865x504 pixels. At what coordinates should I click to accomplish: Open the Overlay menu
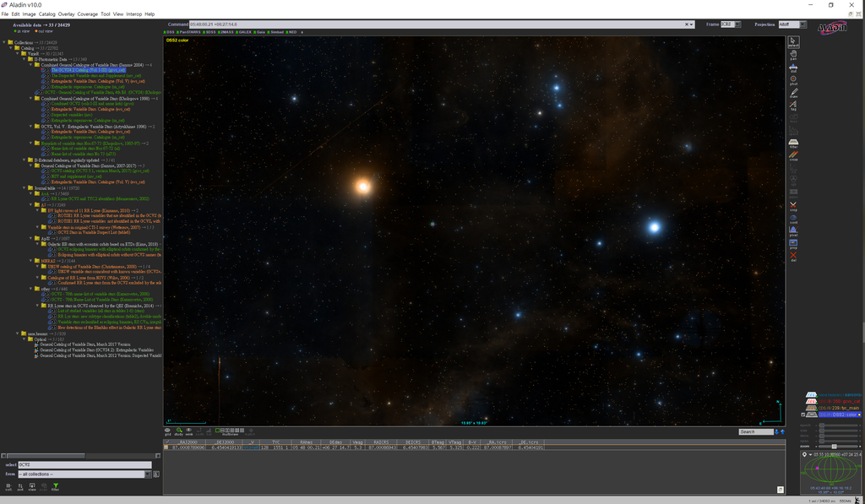pos(66,14)
